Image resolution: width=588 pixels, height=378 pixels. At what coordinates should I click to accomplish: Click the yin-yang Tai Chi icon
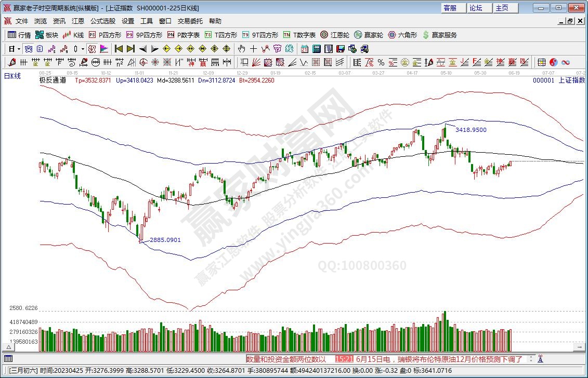pos(553,62)
